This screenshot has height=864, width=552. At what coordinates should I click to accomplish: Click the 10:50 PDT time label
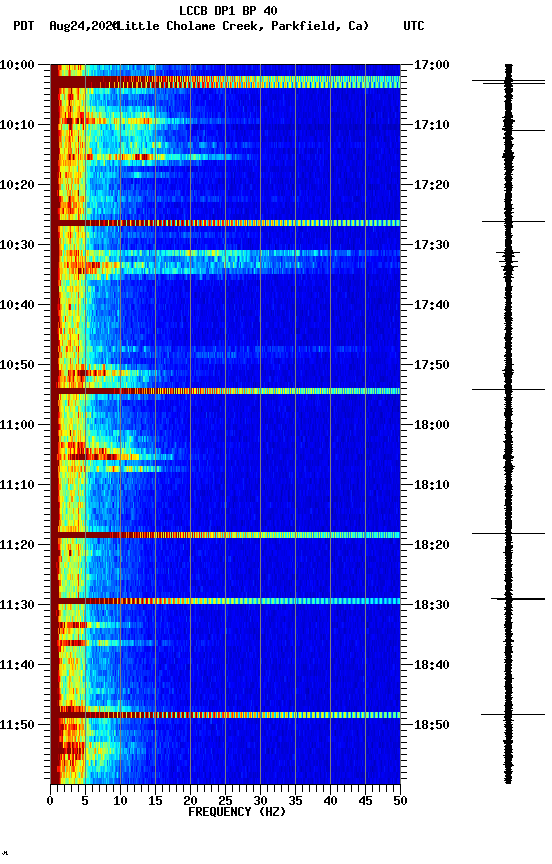tap(17, 365)
